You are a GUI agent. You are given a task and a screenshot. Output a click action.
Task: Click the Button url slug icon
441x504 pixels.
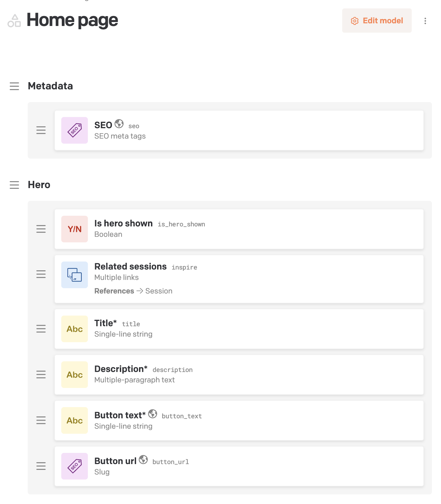75,466
